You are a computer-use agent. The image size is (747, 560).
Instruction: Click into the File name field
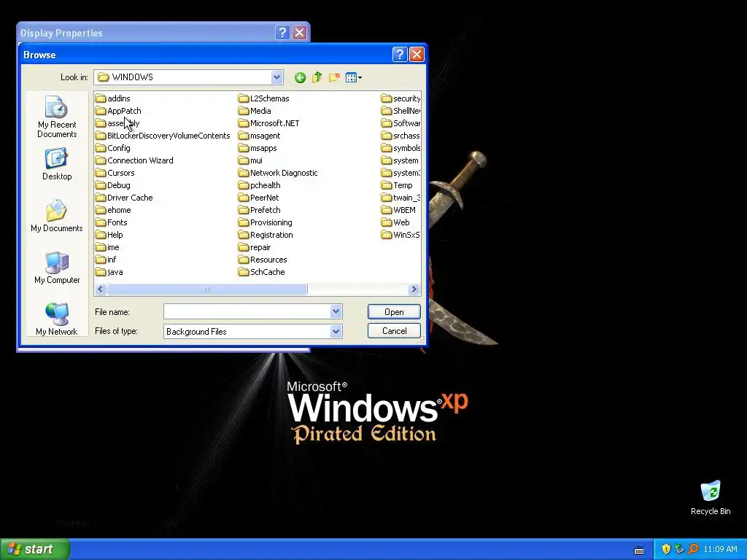click(x=247, y=311)
